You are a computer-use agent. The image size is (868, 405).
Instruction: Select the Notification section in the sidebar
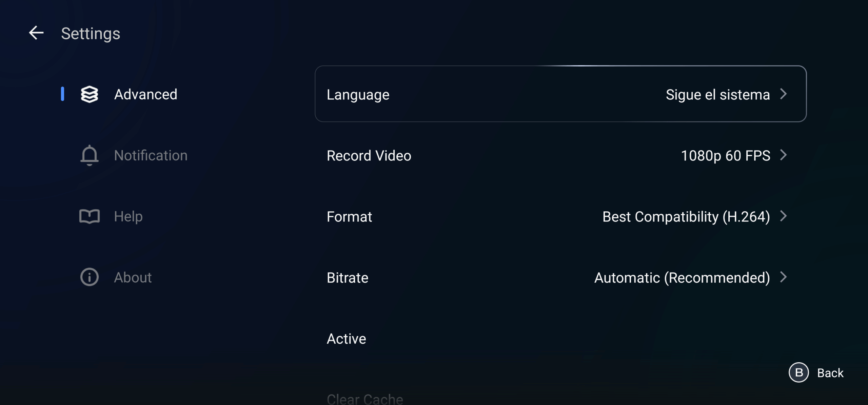point(151,155)
